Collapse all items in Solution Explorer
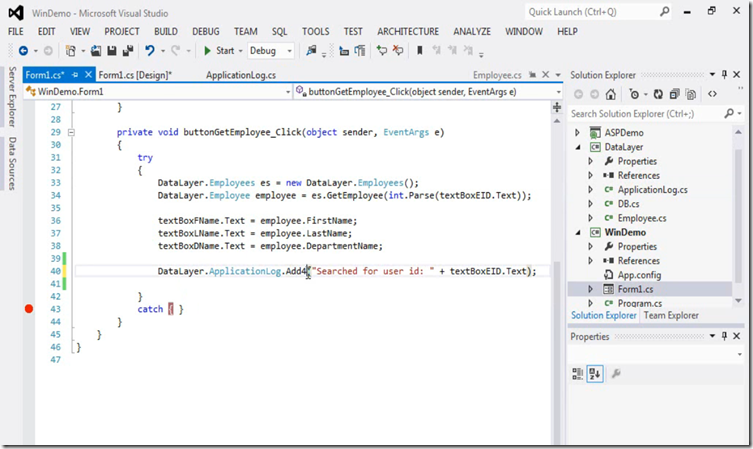Viewport: 753px width, 449px height. [x=675, y=94]
